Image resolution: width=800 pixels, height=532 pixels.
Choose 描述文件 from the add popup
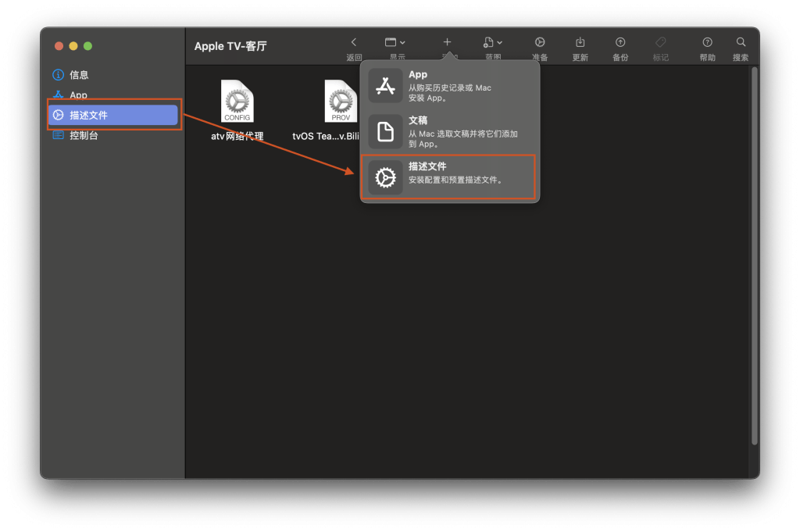[x=449, y=177]
